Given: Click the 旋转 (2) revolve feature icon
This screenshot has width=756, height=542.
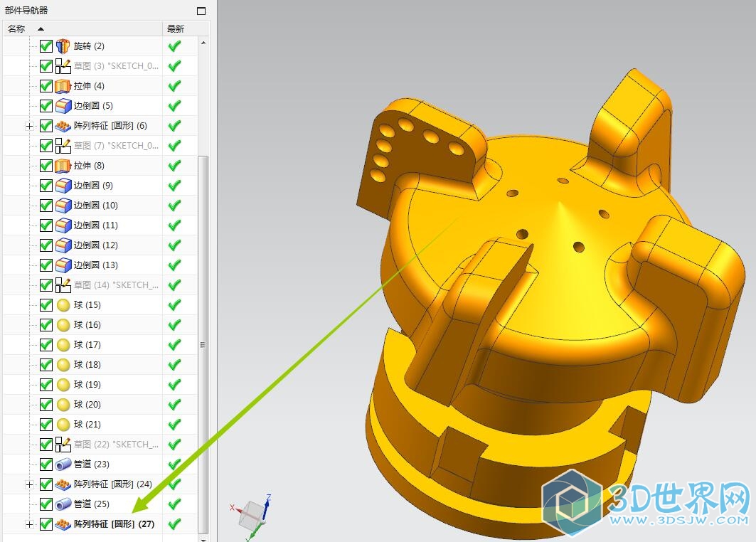Looking at the screenshot, I should (63, 46).
